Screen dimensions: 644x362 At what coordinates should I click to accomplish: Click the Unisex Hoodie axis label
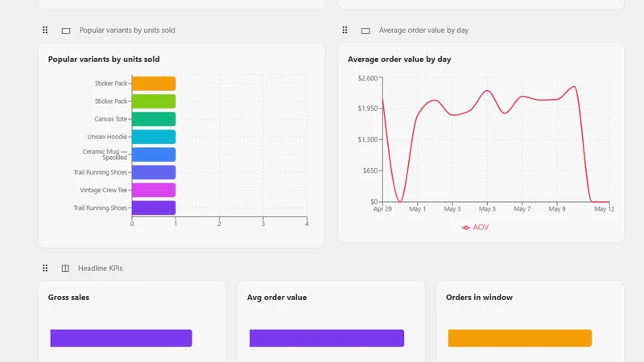tap(107, 137)
